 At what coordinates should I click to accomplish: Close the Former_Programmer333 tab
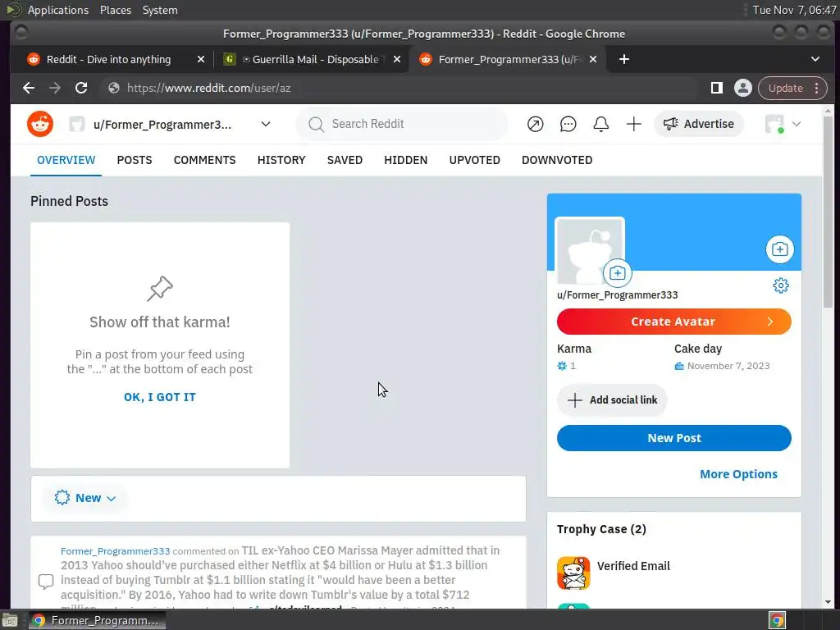tap(593, 59)
